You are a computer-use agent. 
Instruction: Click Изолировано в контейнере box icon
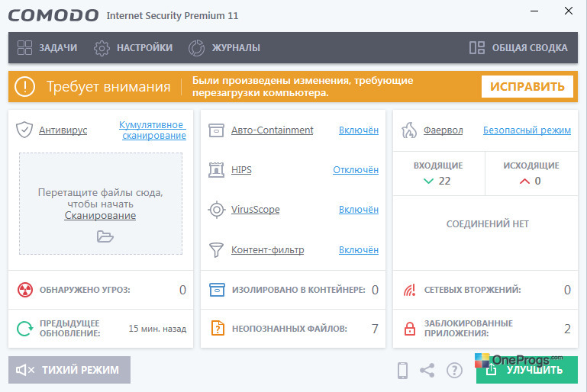217,290
